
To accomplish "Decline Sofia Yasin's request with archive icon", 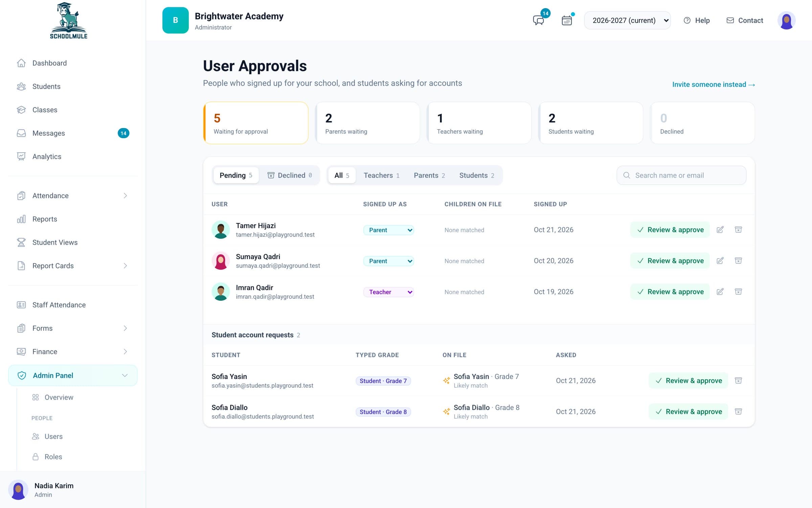I will coord(738,381).
